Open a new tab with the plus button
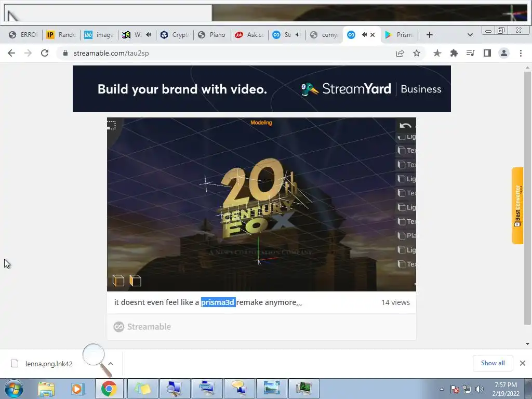Viewport: 532px width, 399px height. (430, 35)
